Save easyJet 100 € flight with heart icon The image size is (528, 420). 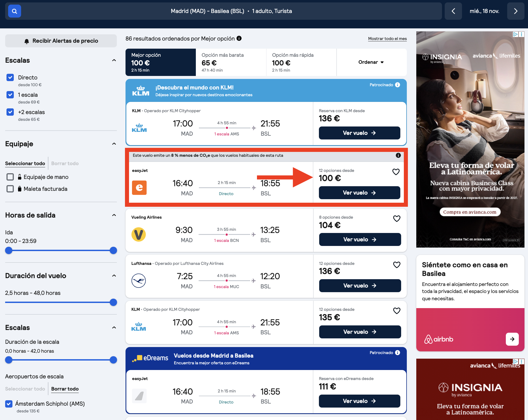[396, 172]
